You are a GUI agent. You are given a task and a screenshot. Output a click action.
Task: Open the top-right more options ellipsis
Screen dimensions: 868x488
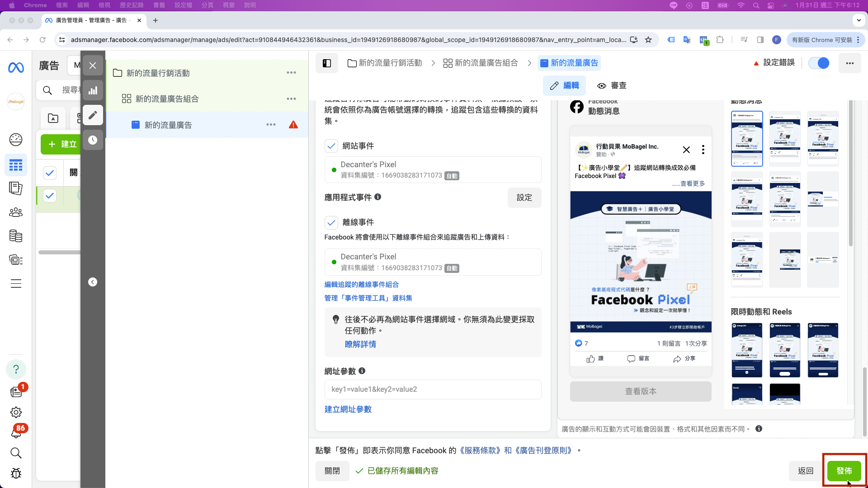click(x=850, y=63)
